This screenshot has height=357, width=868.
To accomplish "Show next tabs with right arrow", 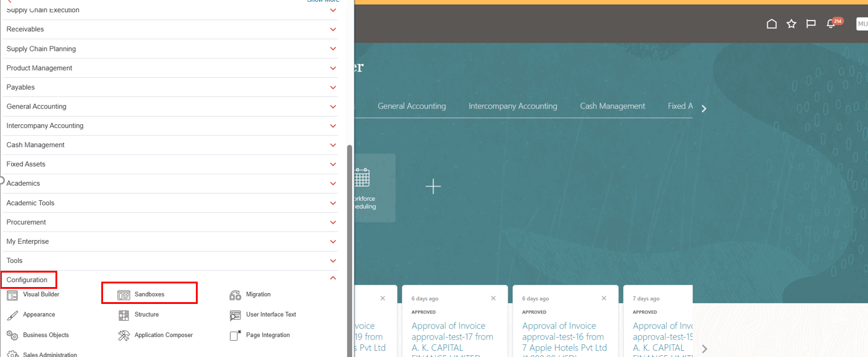I will tap(704, 109).
